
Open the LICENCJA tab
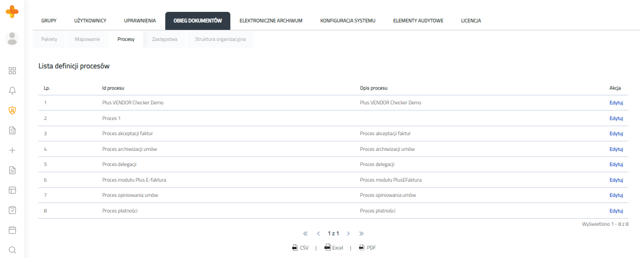(x=471, y=21)
